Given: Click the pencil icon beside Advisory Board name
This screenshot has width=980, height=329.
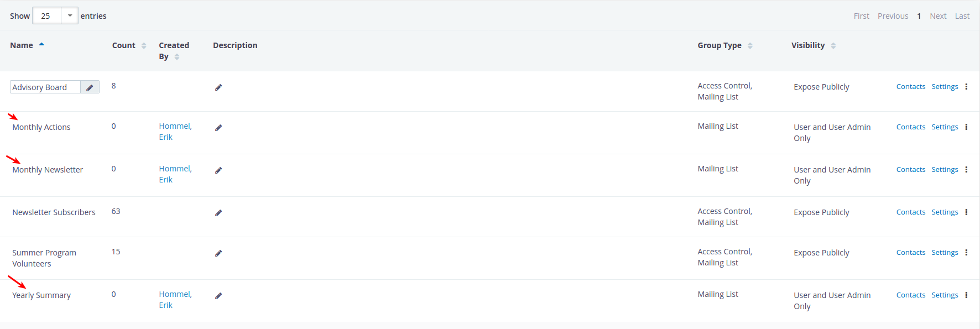Looking at the screenshot, I should [x=90, y=87].
